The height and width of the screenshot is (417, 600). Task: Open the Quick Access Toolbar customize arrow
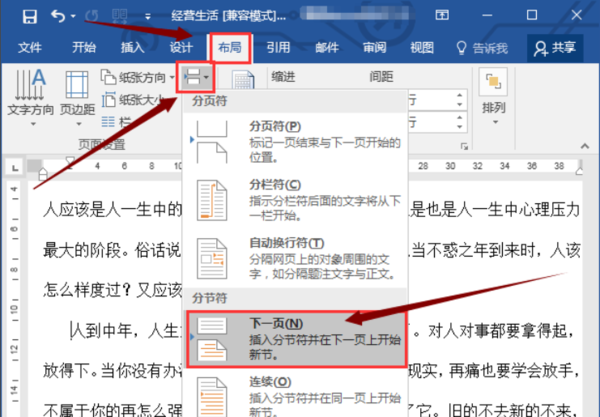(x=148, y=16)
